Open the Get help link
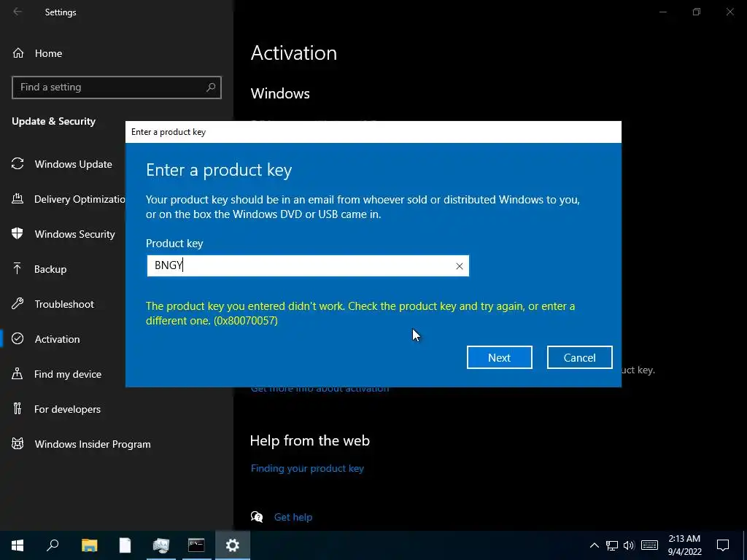 293,517
